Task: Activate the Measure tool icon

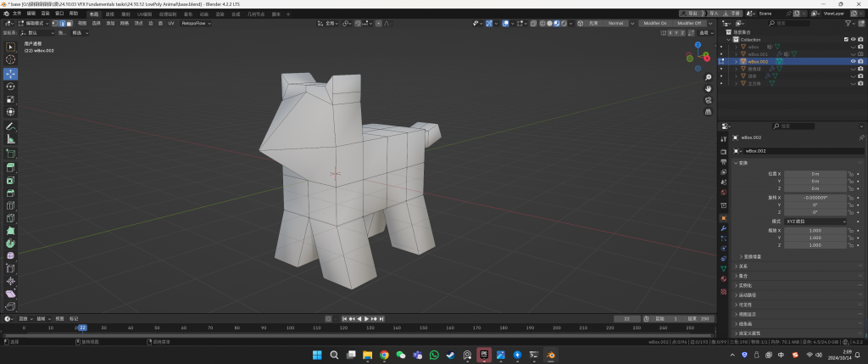Action: pos(11,138)
